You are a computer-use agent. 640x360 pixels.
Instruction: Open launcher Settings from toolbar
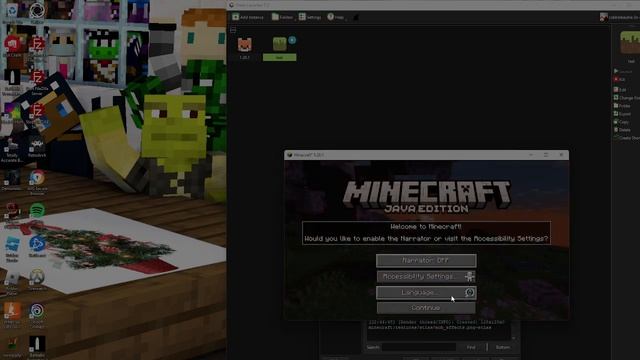[310, 17]
